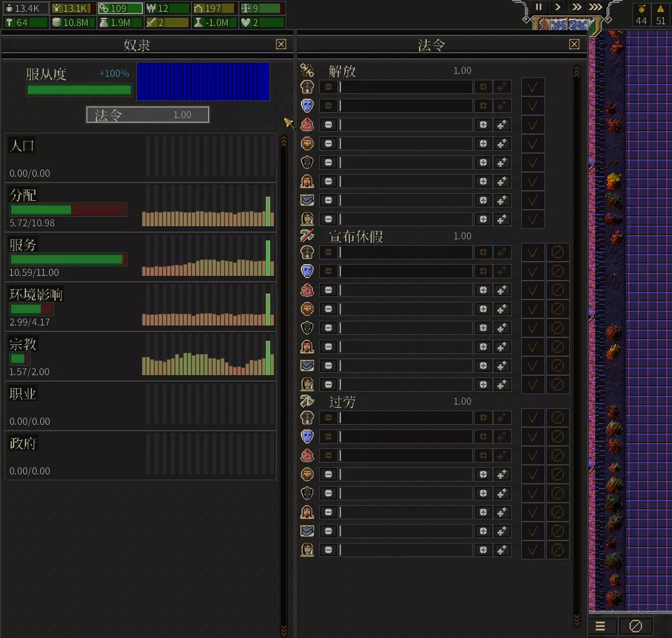The width and height of the screenshot is (672, 638).
Task: Toggle 解放 checkmark for the blue-faced race
Action: pyautogui.click(x=533, y=106)
